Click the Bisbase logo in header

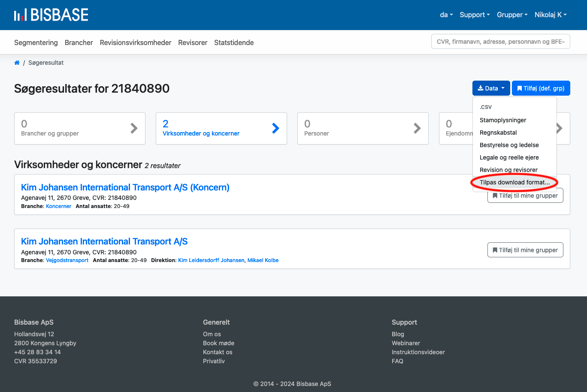[51, 15]
